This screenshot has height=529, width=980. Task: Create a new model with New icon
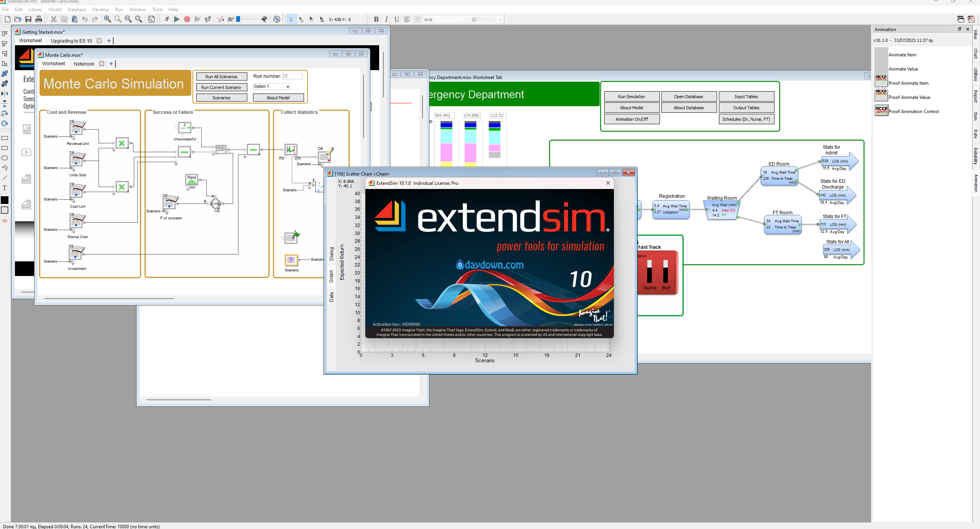[x=7, y=19]
